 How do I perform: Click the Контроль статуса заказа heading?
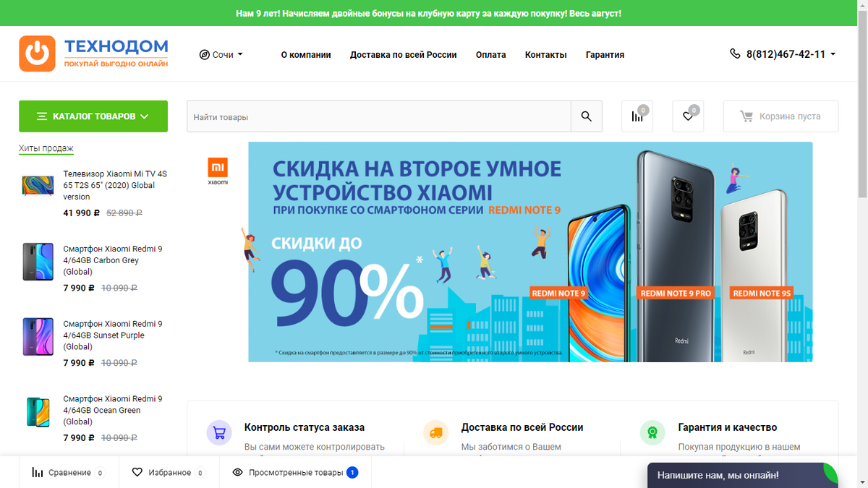(305, 427)
